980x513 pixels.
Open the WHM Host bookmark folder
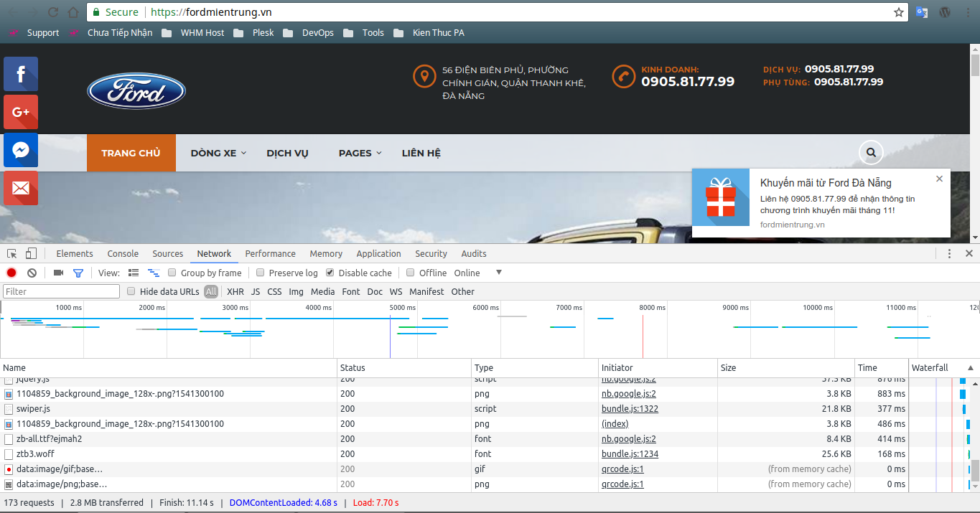[193, 32]
